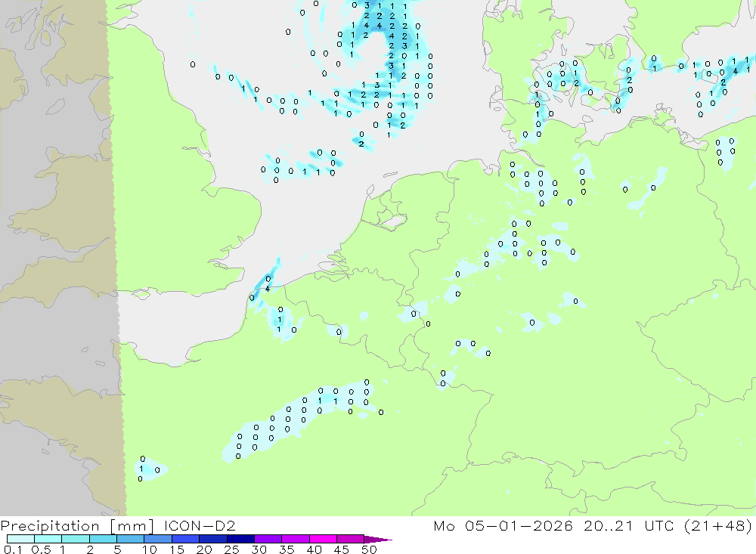The width and height of the screenshot is (756, 554).
Task: Click the purple arrow tip above 50
Action: pos(378,540)
